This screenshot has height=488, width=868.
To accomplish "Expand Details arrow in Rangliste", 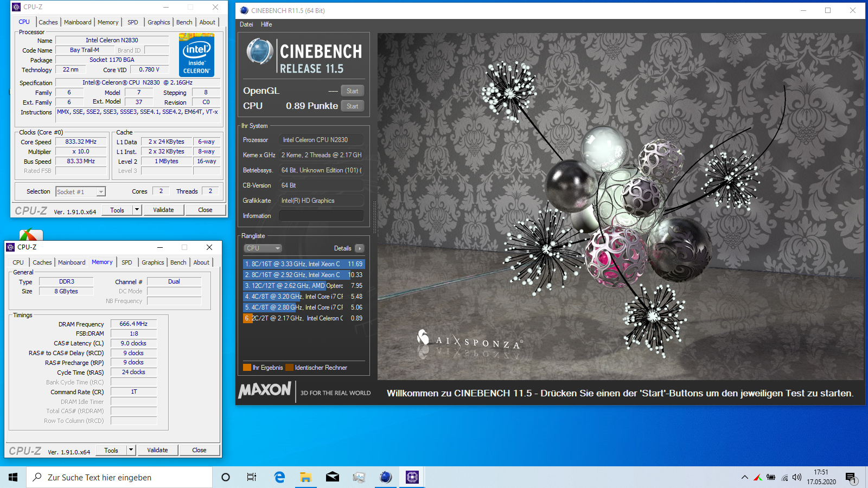I will click(x=359, y=248).
